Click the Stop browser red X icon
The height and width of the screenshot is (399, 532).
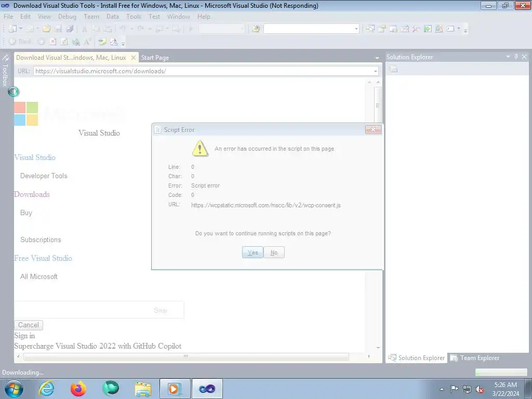(52, 42)
